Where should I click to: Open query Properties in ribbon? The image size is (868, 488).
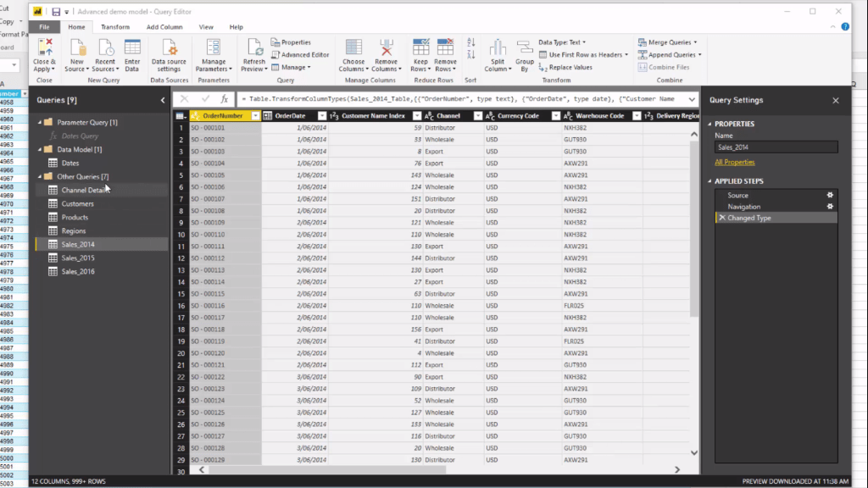[x=291, y=42]
